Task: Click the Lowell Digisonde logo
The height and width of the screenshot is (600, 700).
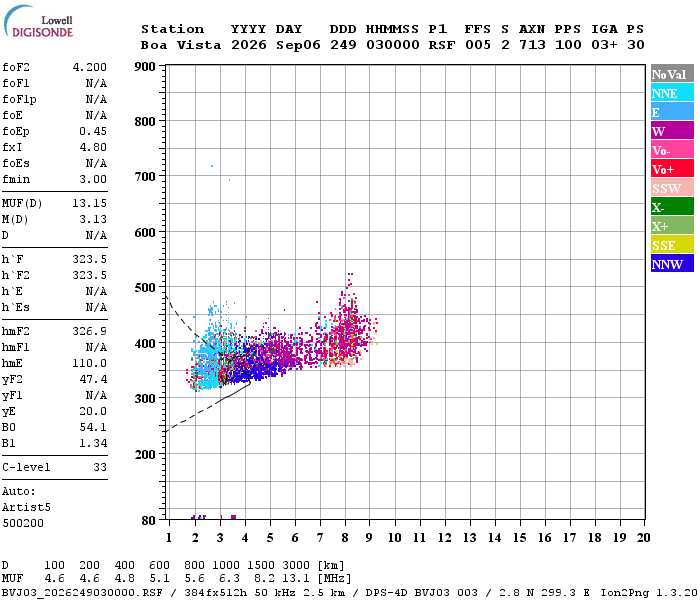Action: coord(38,21)
